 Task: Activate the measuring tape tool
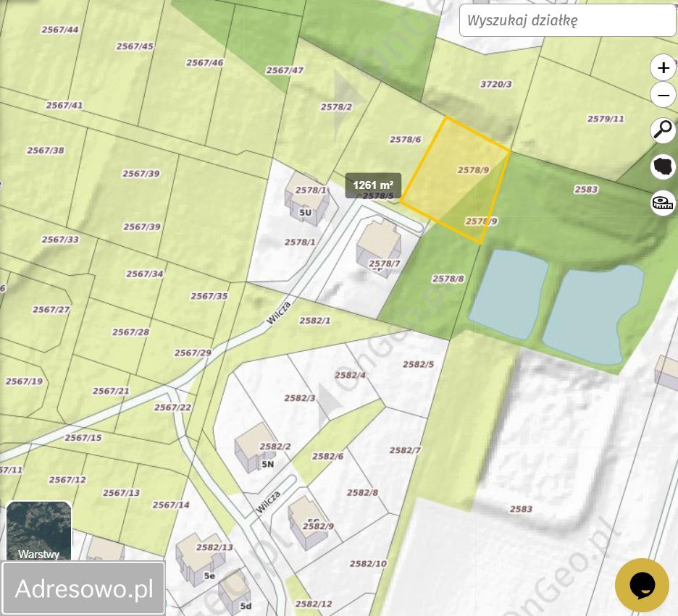(663, 203)
